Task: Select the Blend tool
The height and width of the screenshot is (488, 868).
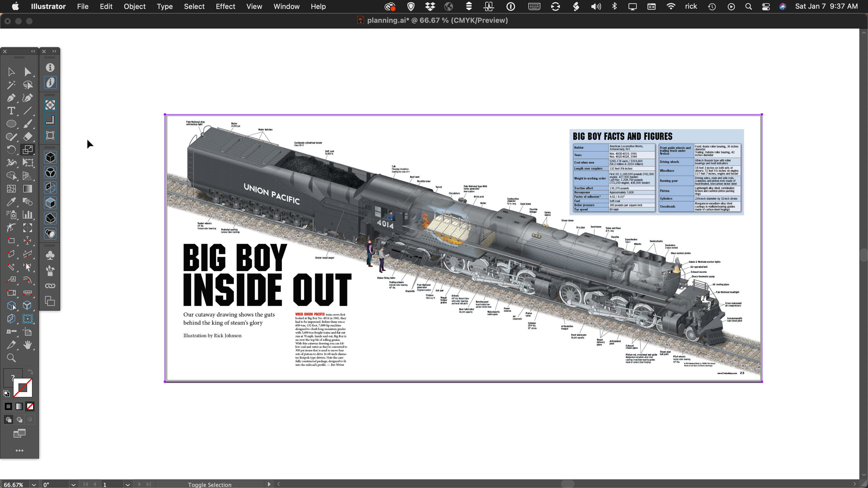Action: tap(28, 201)
